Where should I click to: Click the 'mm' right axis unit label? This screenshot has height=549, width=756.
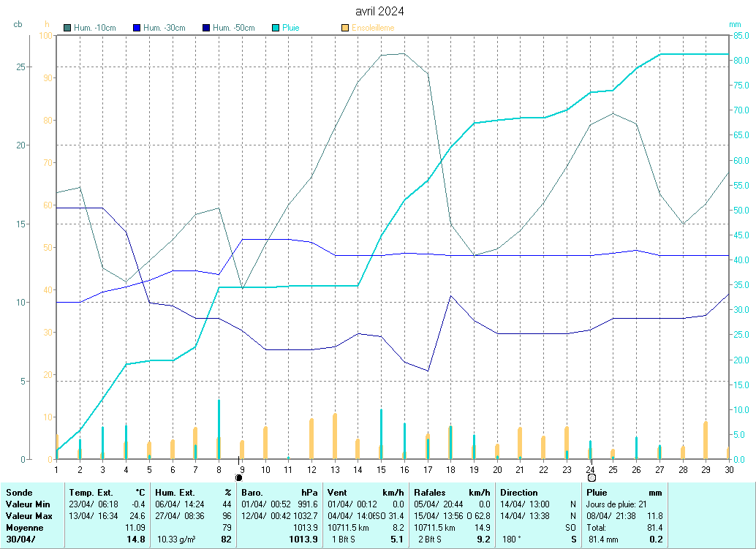coord(735,24)
